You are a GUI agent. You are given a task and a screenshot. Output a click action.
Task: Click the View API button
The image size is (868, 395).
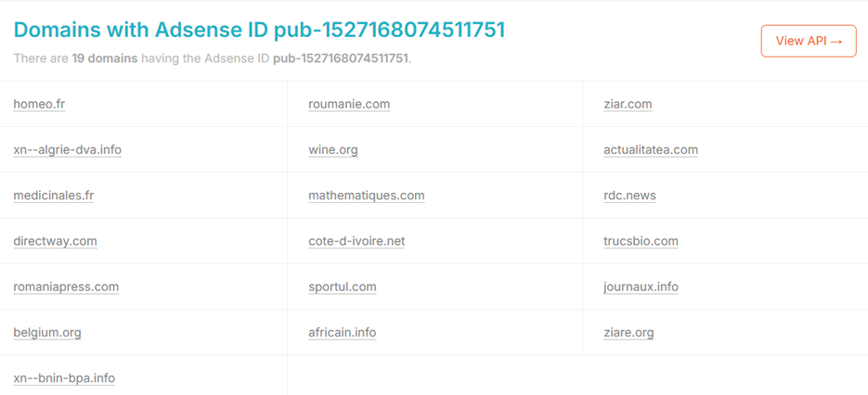[809, 41]
